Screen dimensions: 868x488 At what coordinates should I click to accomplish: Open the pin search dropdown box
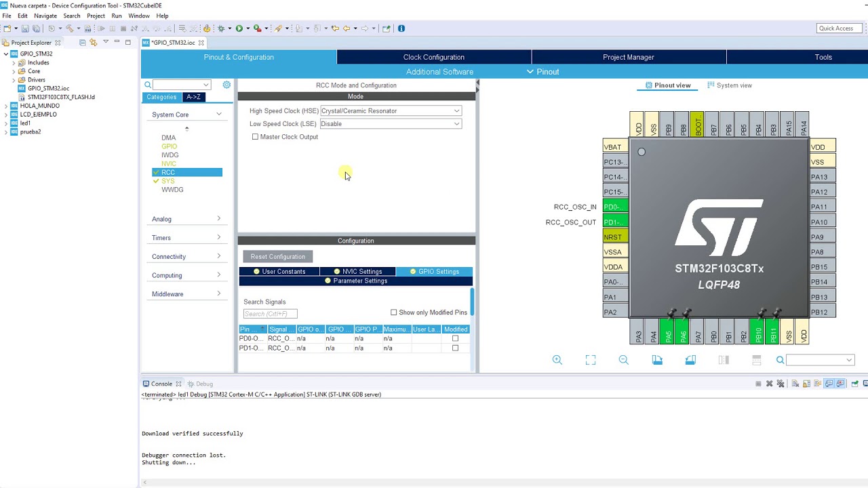point(821,360)
